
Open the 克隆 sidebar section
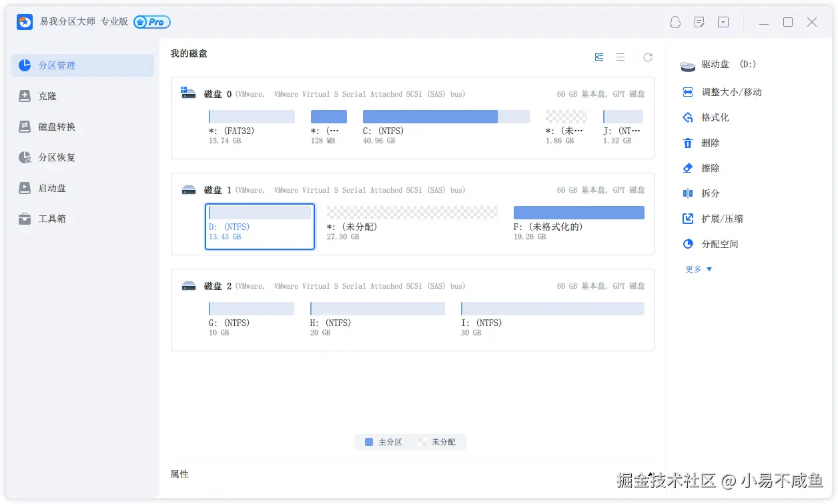(83, 96)
